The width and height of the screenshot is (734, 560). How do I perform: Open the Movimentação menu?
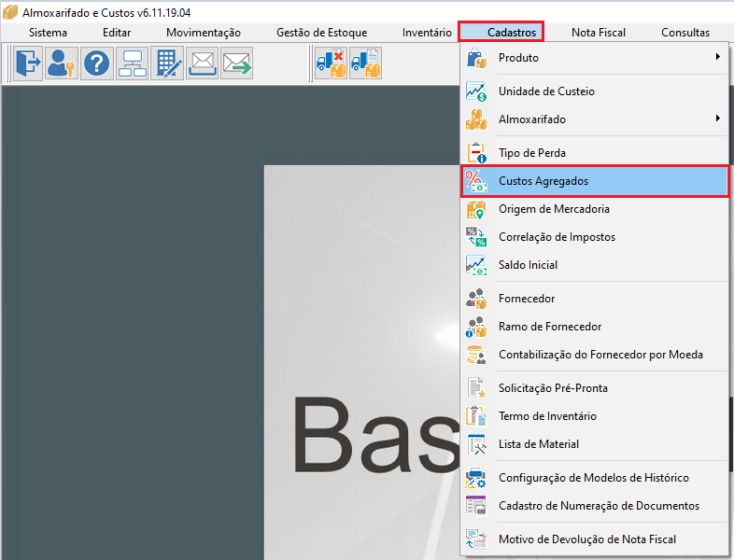[204, 33]
